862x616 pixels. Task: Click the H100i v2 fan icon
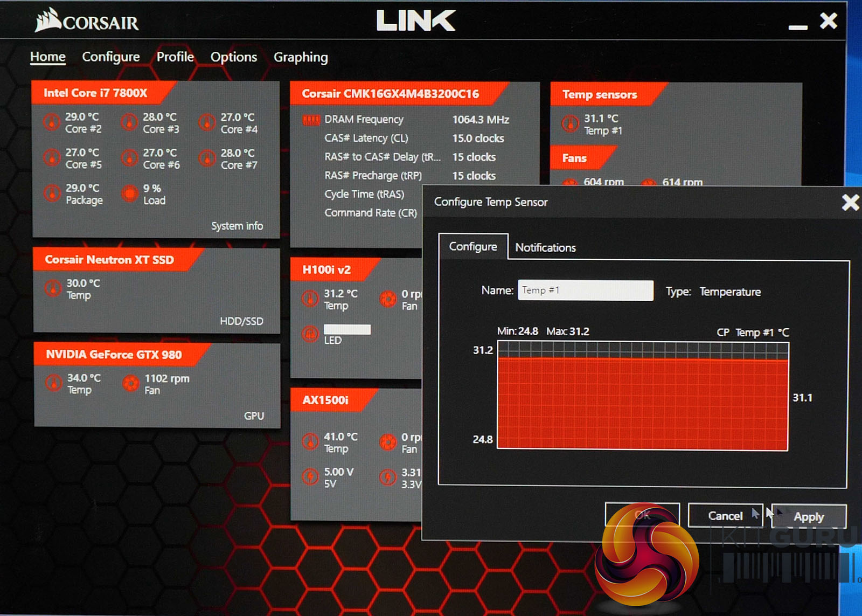coord(388,299)
